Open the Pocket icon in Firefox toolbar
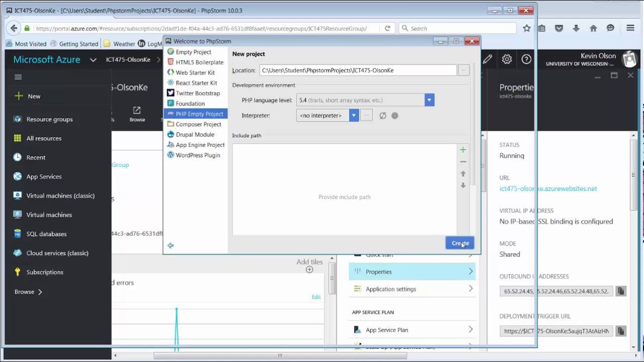Viewport: 644px width, 362px height. [559, 28]
